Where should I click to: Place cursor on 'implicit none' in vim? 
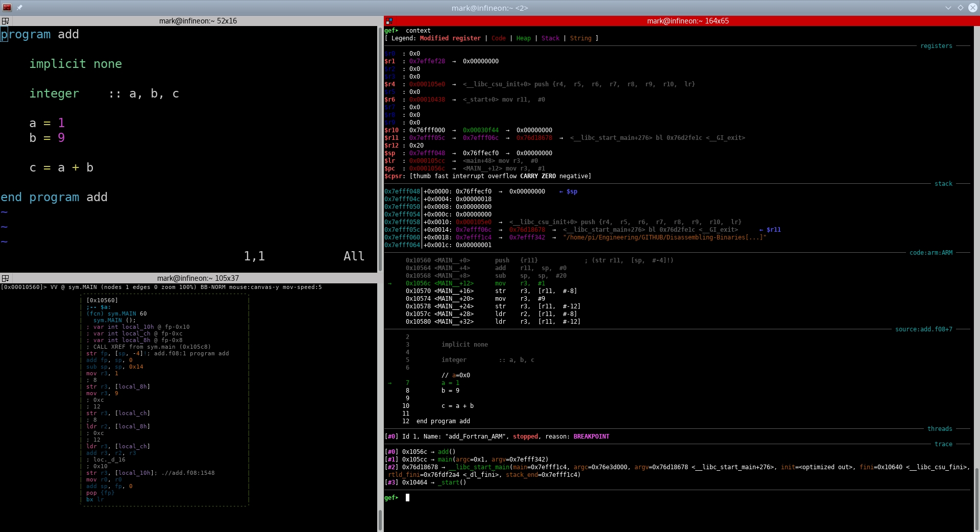75,64
